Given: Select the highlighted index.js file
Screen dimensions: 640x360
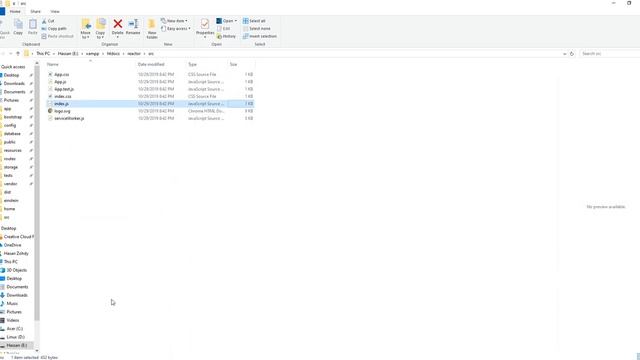Looking at the screenshot, I should pyautogui.click(x=150, y=104).
